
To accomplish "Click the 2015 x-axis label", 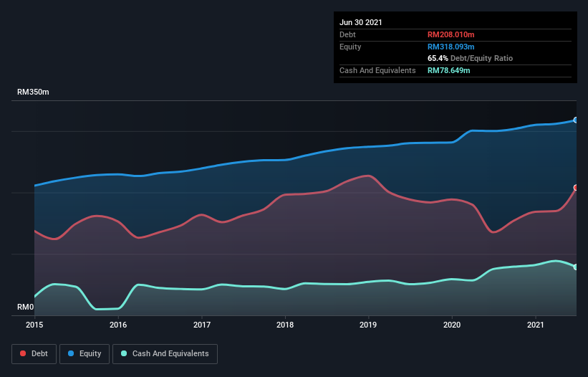I will click(x=34, y=325).
